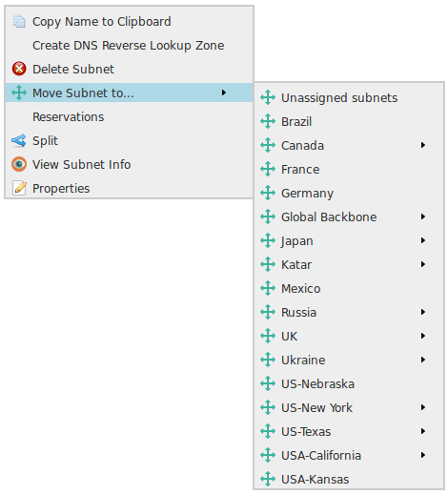Click the move icon beside Brazil
The height and width of the screenshot is (495, 448).
(x=268, y=121)
